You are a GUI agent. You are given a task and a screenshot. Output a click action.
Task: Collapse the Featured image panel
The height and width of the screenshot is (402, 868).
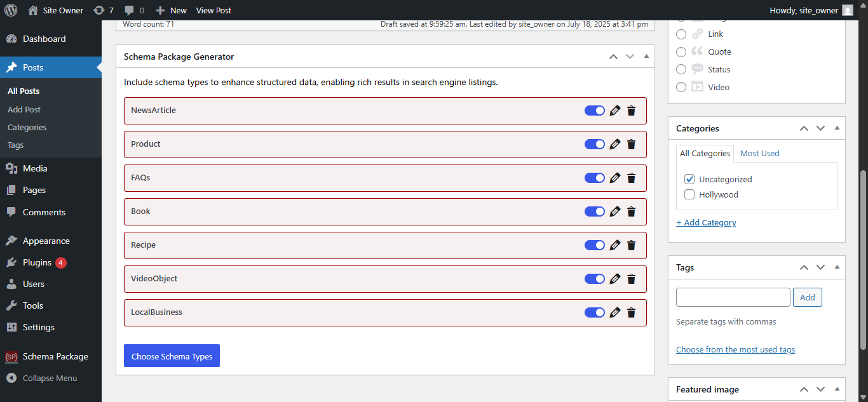tap(837, 389)
